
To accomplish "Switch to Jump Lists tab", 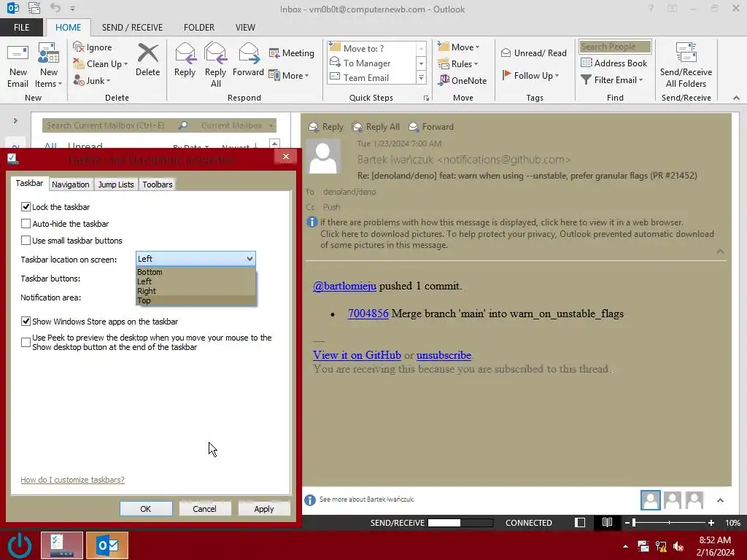I will click(116, 184).
